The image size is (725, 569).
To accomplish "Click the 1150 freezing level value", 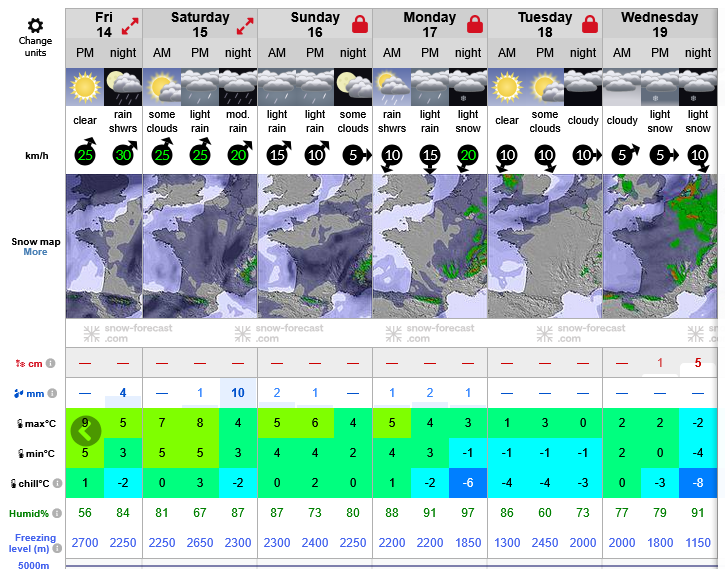I will pos(698,543).
